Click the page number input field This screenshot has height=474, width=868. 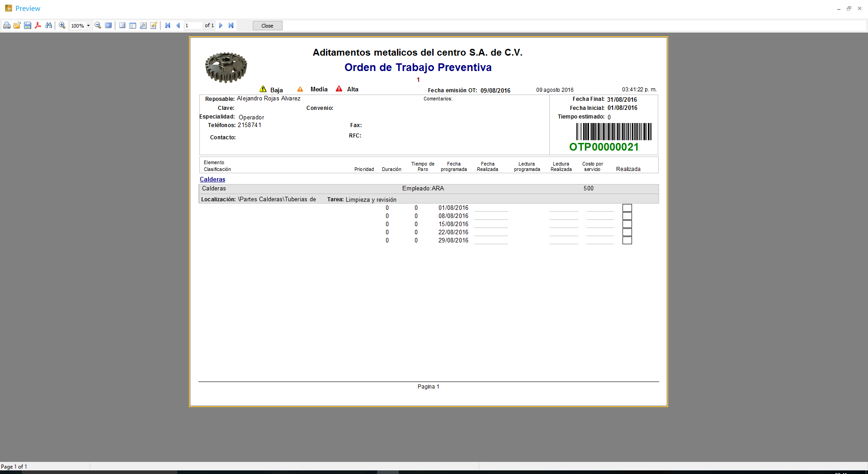click(192, 26)
